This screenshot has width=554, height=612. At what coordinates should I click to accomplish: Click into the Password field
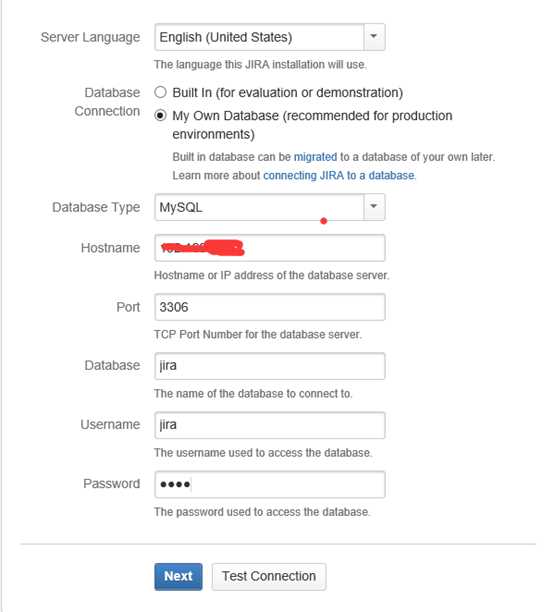(270, 484)
